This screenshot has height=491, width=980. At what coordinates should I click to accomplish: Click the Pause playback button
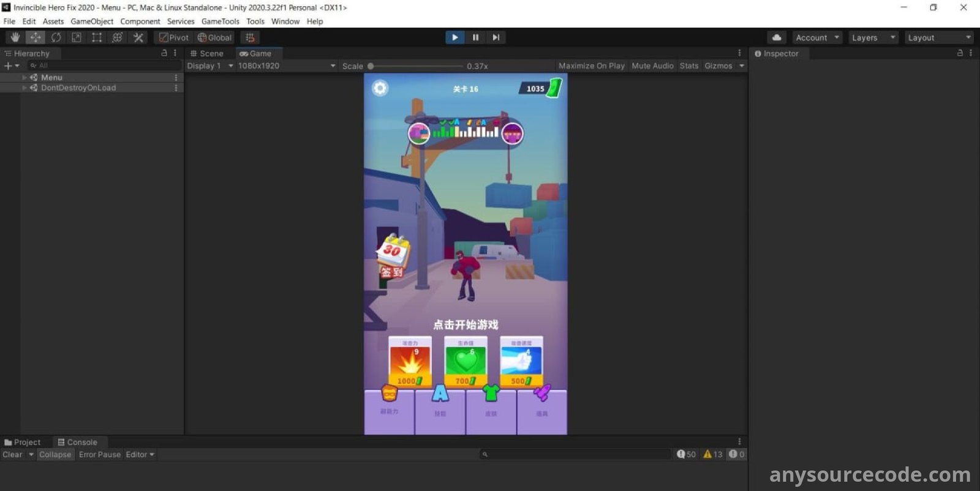(475, 37)
